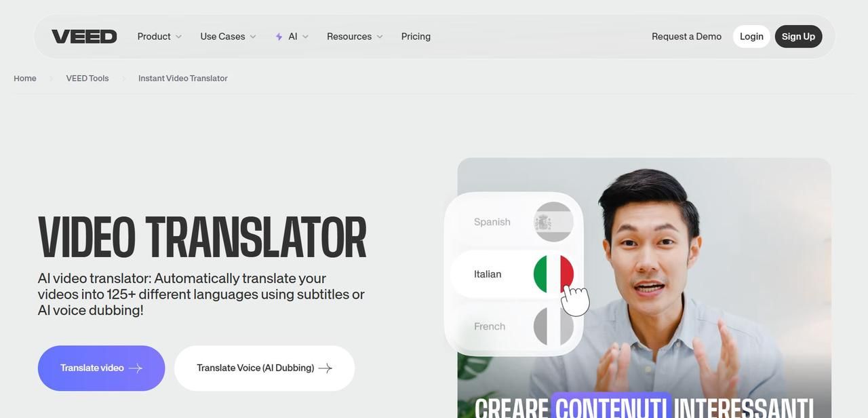The width and height of the screenshot is (868, 418).
Task: Select the Spanish language option
Action: point(513,222)
